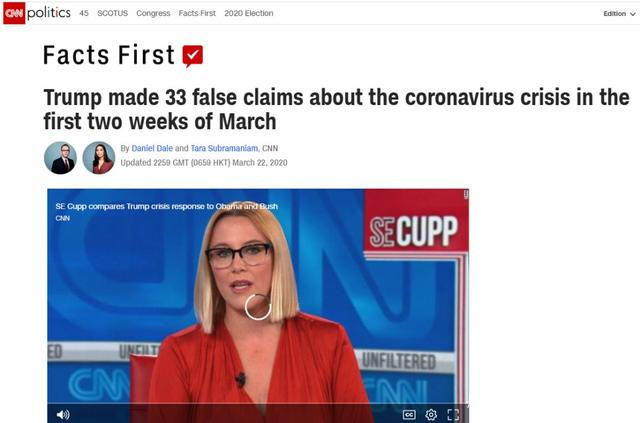The width and height of the screenshot is (640, 423).
Task: Expand the Edition dropdown
Action: (620, 13)
